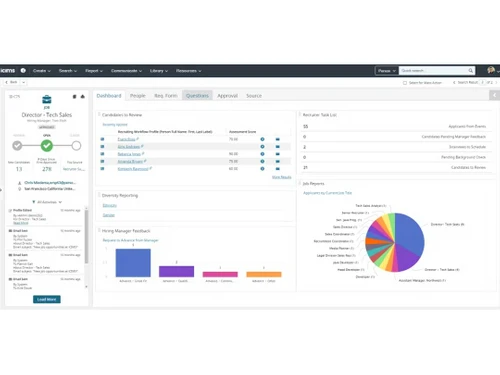
Task: Click info icon in fifth candidate row
Action: coord(262,169)
